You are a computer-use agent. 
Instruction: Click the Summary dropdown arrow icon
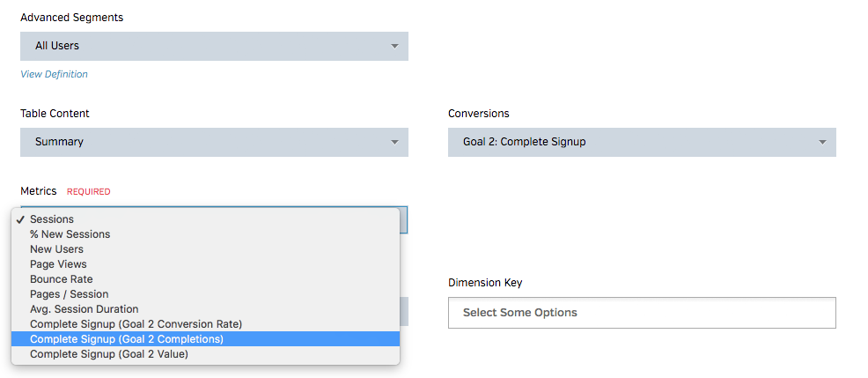click(395, 142)
